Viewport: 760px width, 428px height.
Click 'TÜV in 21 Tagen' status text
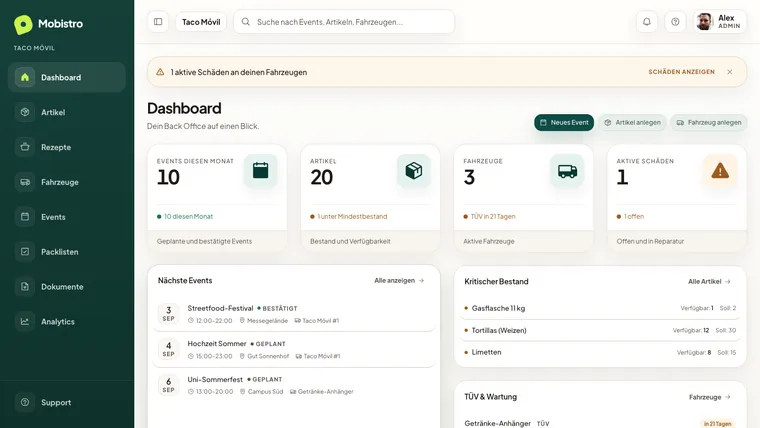(493, 217)
